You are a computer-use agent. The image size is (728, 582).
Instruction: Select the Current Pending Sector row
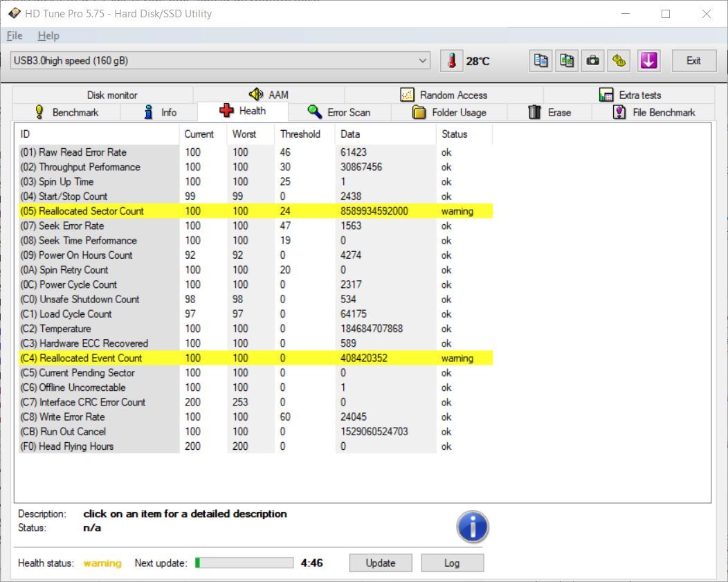(255, 373)
